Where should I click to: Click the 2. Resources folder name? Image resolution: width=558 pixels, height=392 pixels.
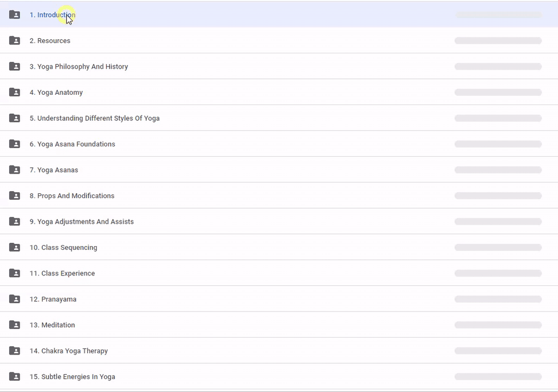click(x=50, y=41)
